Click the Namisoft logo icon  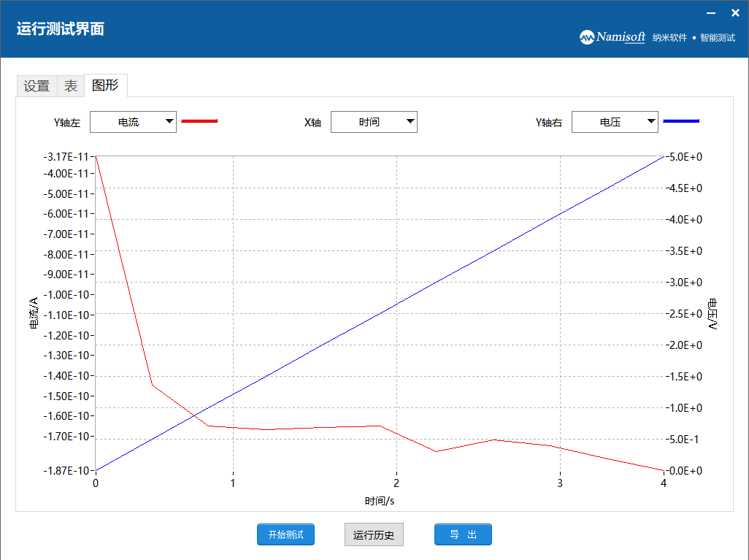(587, 37)
